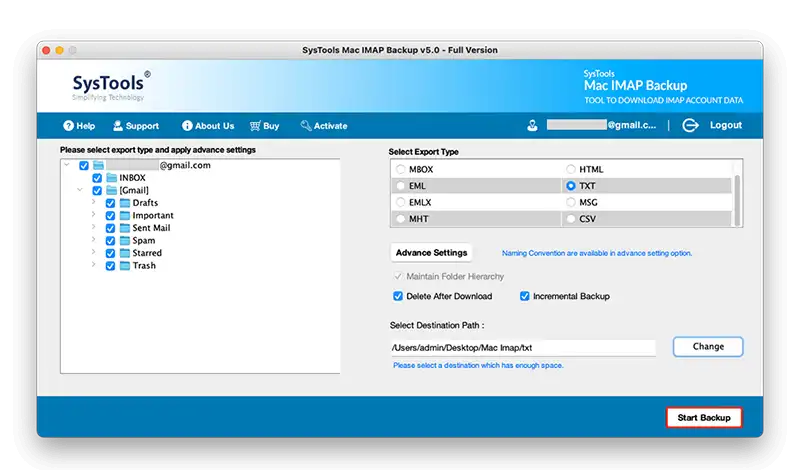Click the Help question mark icon
The width and height of the screenshot is (800, 470).
point(68,126)
